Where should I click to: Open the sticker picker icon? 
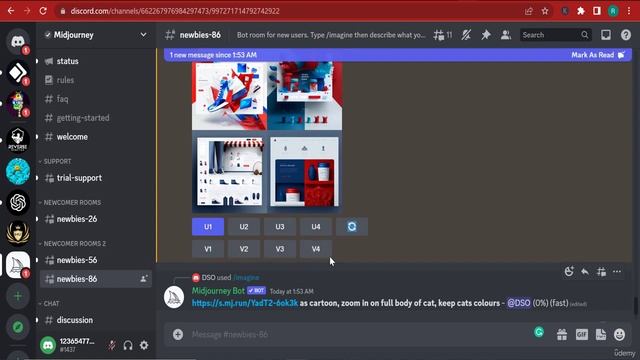[x=601, y=335]
